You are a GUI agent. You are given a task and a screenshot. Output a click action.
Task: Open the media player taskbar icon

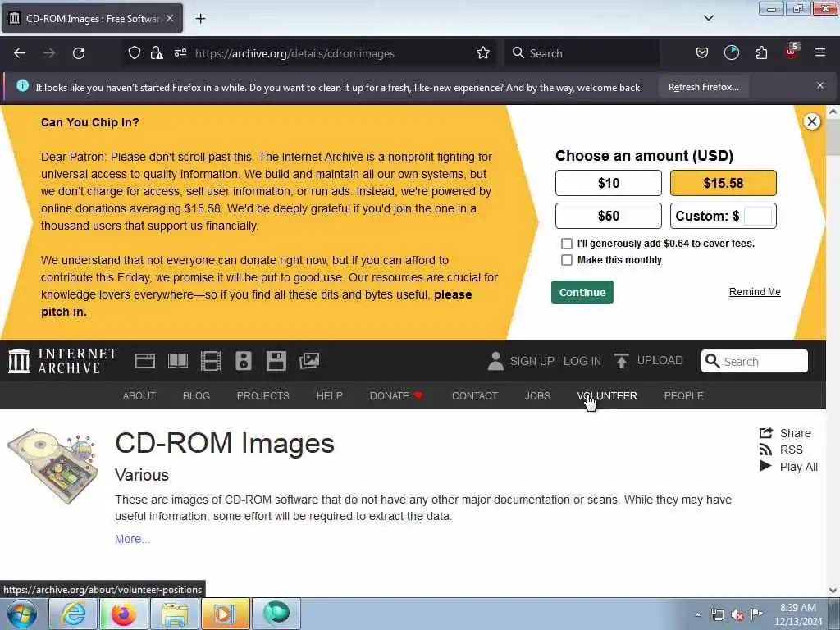click(x=225, y=614)
